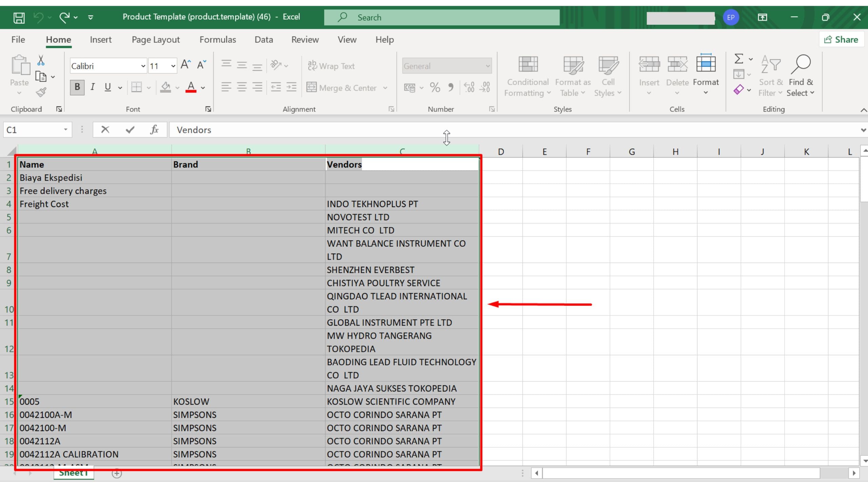Click the Middle Align icon
This screenshot has height=488, width=868.
point(242,64)
